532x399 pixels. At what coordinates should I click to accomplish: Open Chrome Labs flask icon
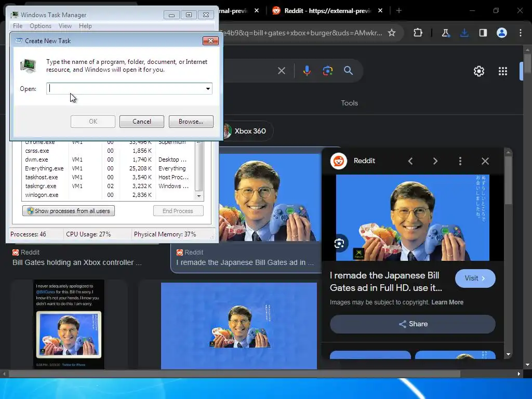(x=445, y=33)
